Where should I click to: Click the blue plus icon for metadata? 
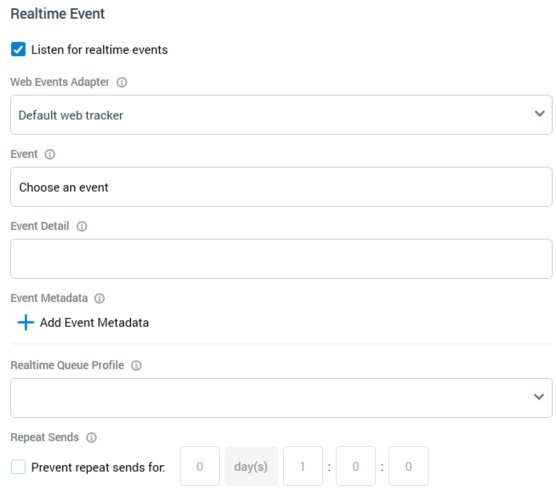click(26, 322)
